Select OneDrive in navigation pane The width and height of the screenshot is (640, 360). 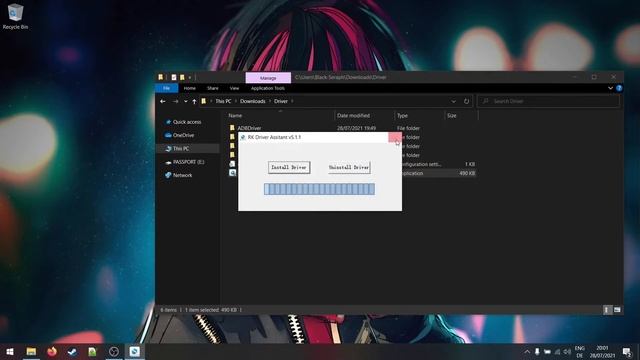pyautogui.click(x=183, y=135)
